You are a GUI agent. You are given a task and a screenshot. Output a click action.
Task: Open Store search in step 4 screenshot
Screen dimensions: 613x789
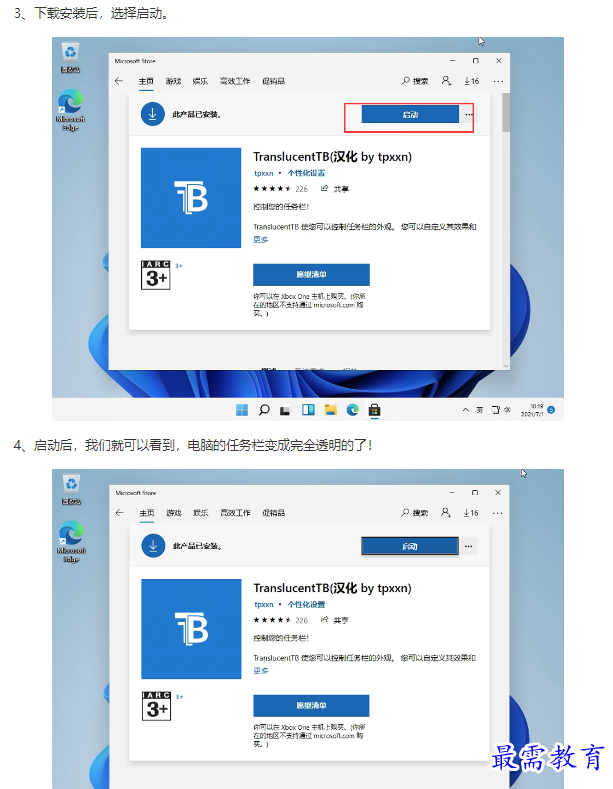click(415, 513)
